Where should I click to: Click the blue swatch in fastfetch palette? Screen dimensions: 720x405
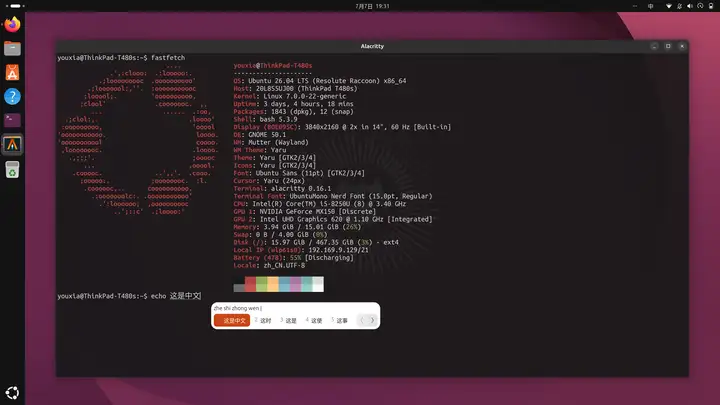point(284,284)
